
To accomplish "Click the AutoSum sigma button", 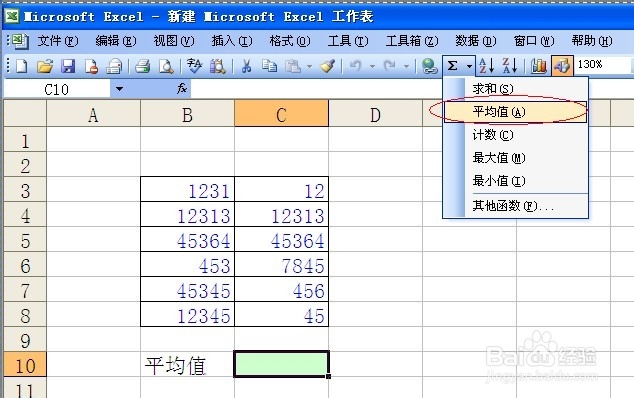I will 453,66.
